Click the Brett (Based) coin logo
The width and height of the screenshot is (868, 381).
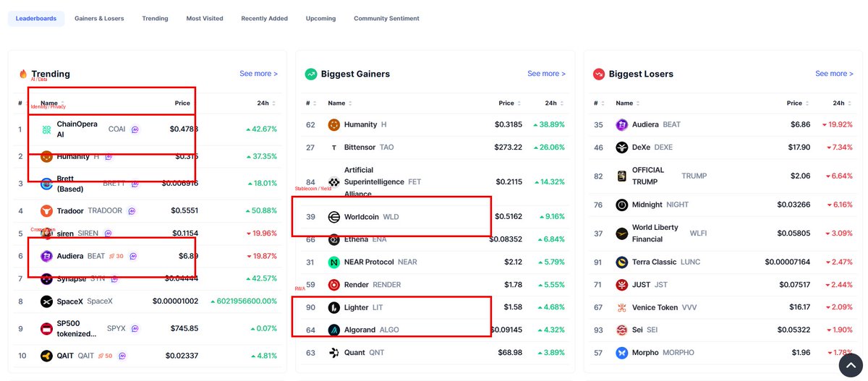coord(46,184)
